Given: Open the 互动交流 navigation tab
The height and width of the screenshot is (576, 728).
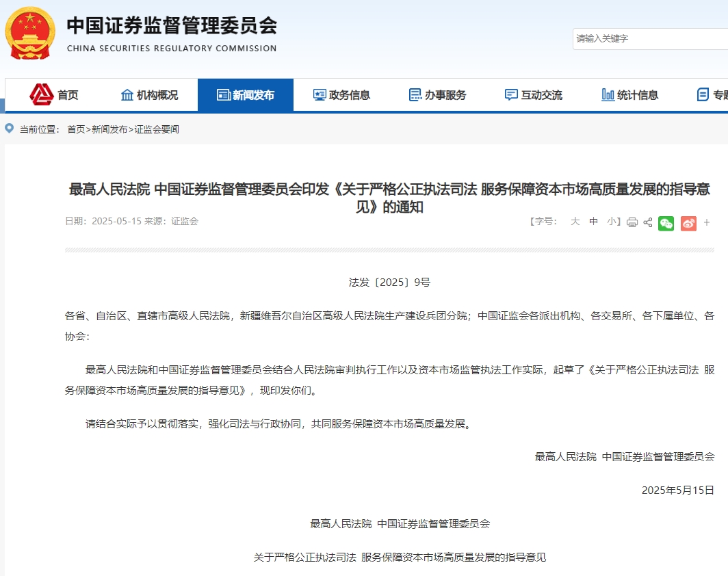Looking at the screenshot, I should point(534,94).
